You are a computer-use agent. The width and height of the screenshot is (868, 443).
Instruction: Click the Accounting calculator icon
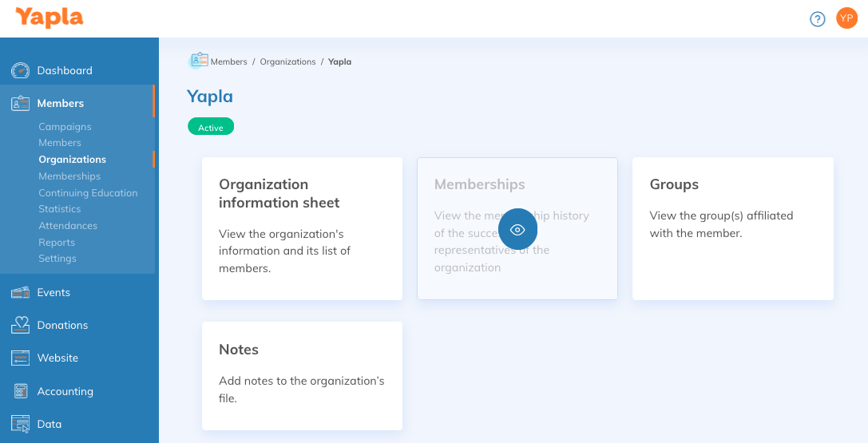[21, 391]
